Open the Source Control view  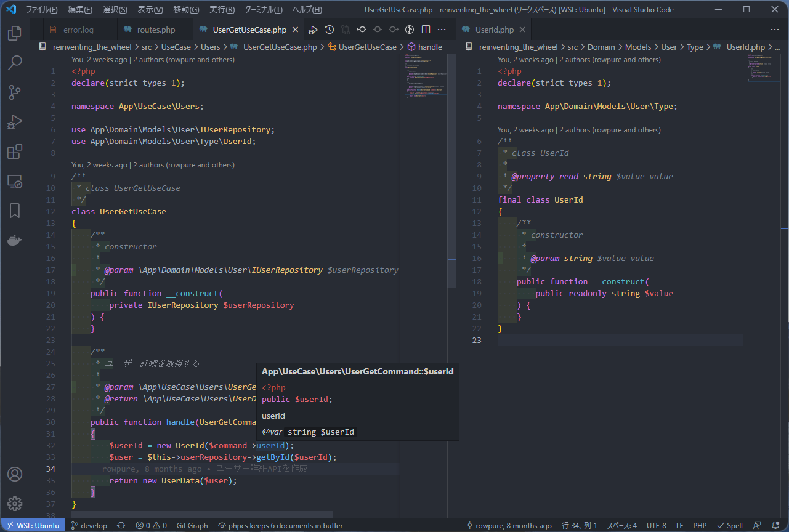(14, 92)
